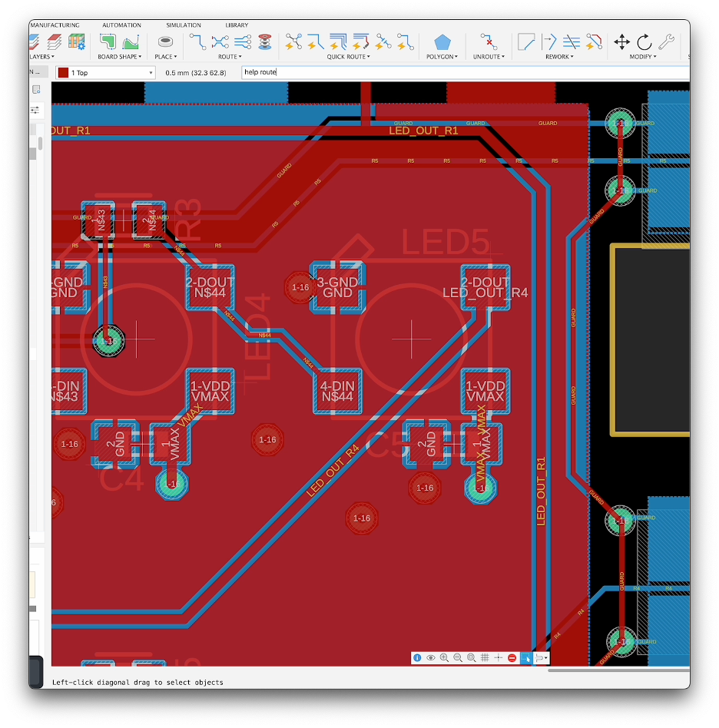719x728 pixels.
Task: Select the Quick Route smooth signal tool
Action: [383, 41]
